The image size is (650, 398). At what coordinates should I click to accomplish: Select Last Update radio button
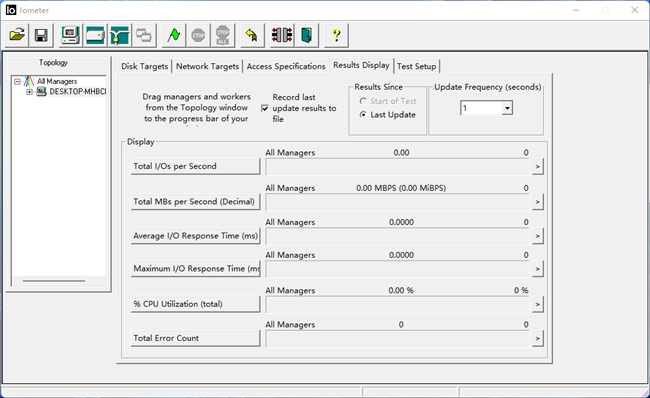coord(363,114)
